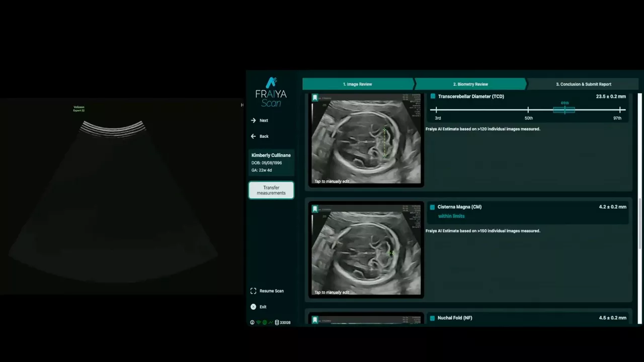Viewport: 644px width, 362px height.
Task: Click the vertical scrollbar of measurement list
Action: tap(640, 209)
